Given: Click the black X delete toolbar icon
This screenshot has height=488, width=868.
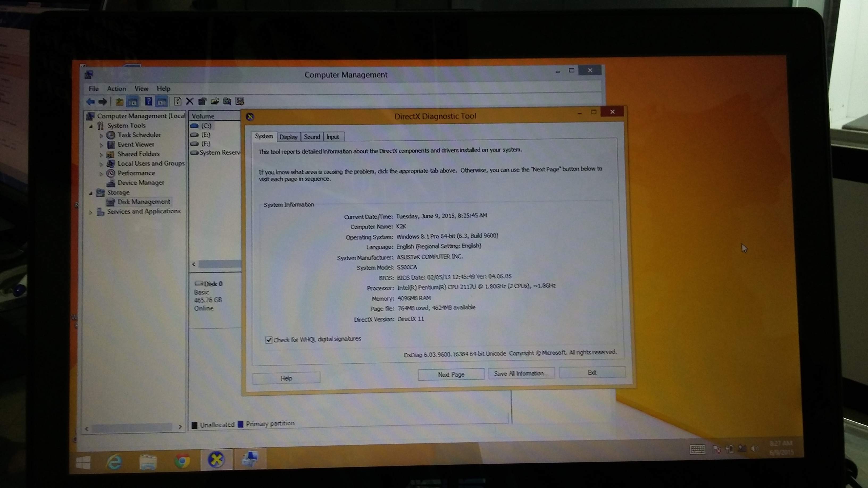Looking at the screenshot, I should 190,101.
